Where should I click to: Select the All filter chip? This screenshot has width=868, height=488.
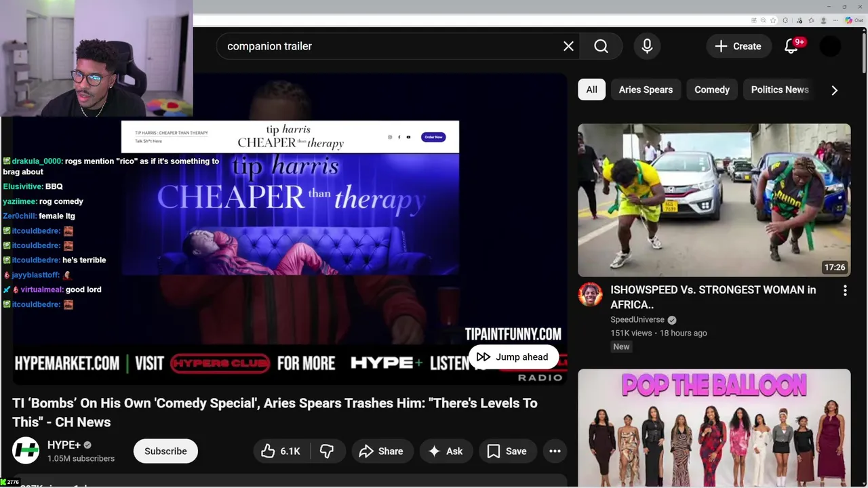(592, 89)
